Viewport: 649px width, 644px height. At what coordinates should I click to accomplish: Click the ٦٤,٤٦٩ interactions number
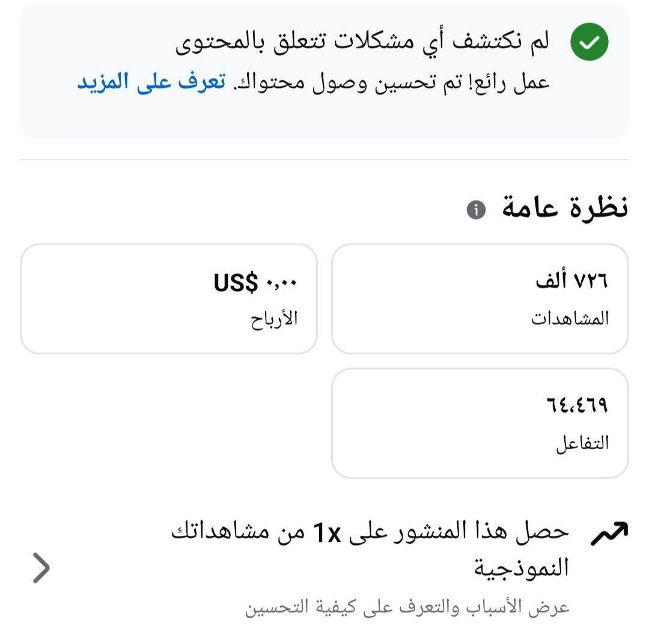coord(577,405)
